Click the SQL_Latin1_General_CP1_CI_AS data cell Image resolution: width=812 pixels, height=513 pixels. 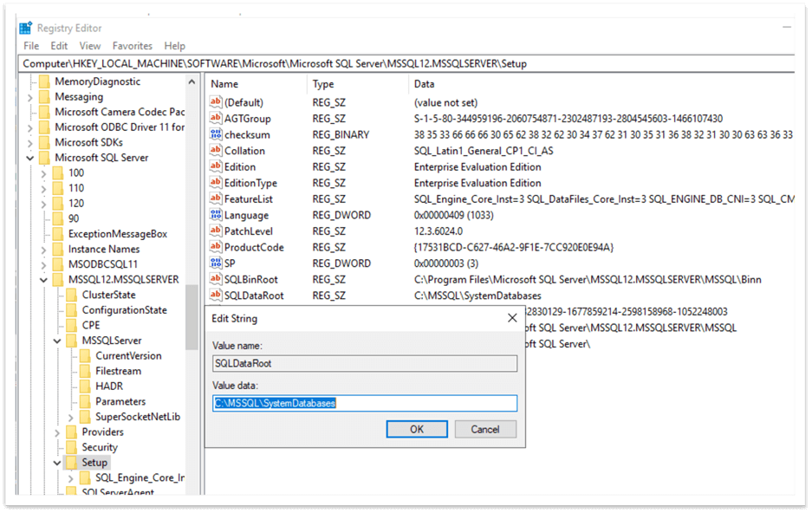(484, 151)
